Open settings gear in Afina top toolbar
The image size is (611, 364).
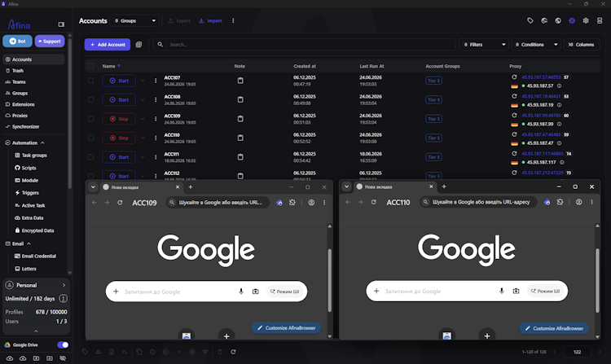tap(586, 20)
